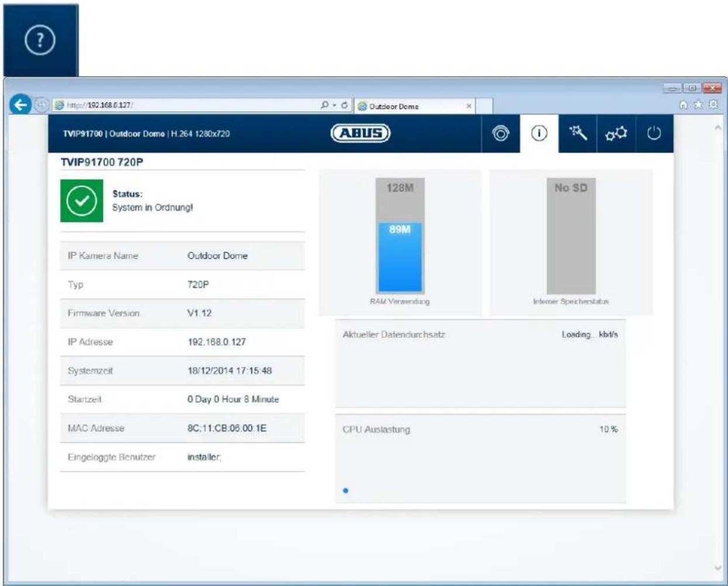Click the browser back arrow button

20,105
